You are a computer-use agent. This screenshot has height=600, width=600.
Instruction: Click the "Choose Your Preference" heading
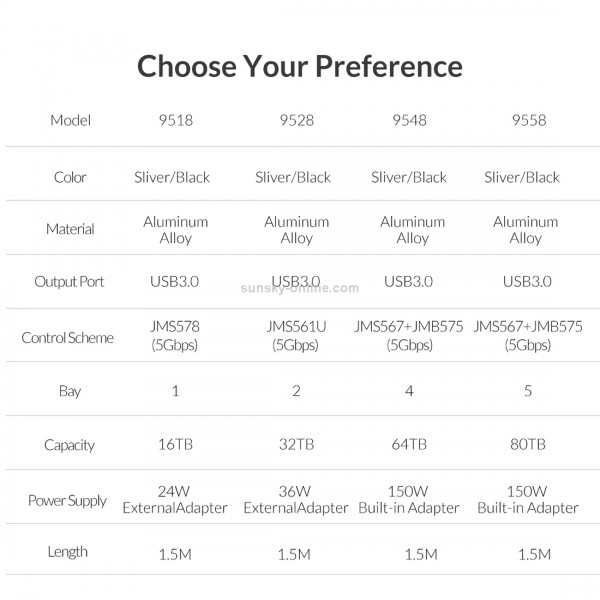(x=300, y=66)
